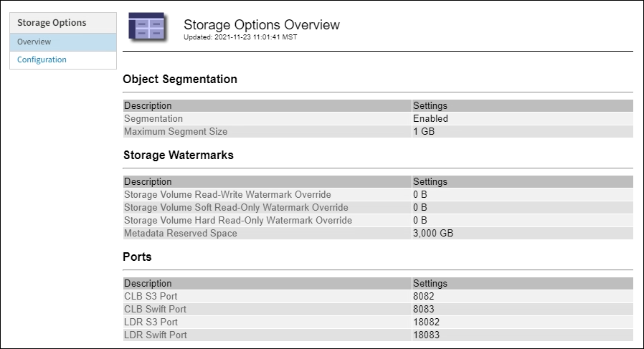Select Storage Volume Hard Read-Only Watermark Override
Viewport: 644px width, 349px height.
[238, 221]
